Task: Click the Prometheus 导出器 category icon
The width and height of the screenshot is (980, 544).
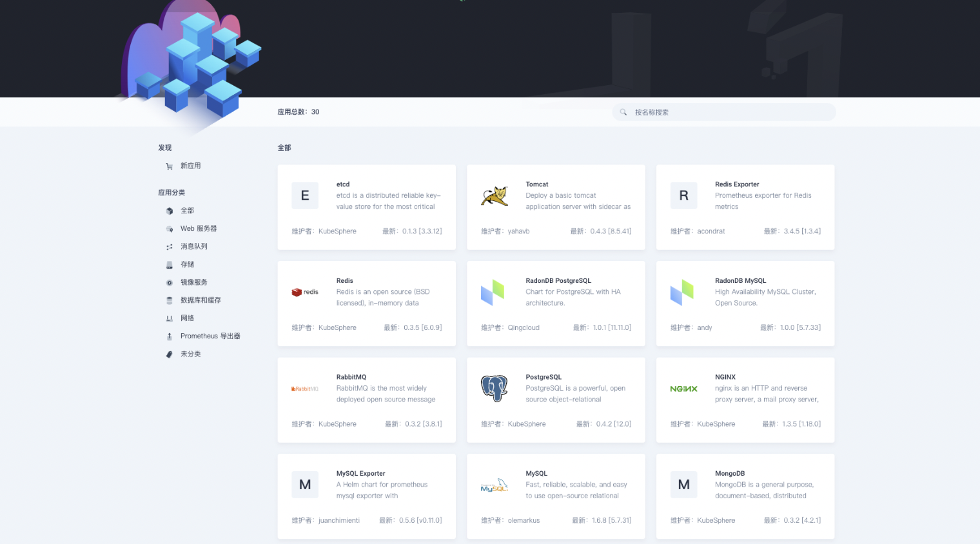Action: click(x=170, y=336)
